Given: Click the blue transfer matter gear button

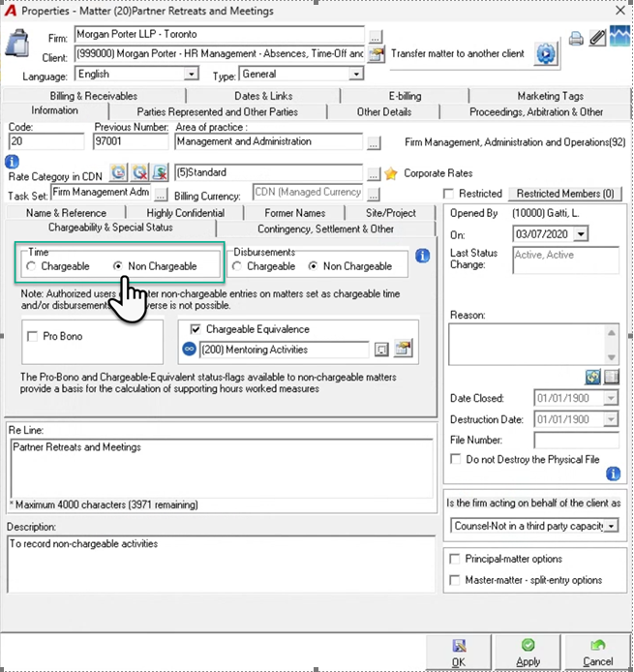Looking at the screenshot, I should coord(545,54).
